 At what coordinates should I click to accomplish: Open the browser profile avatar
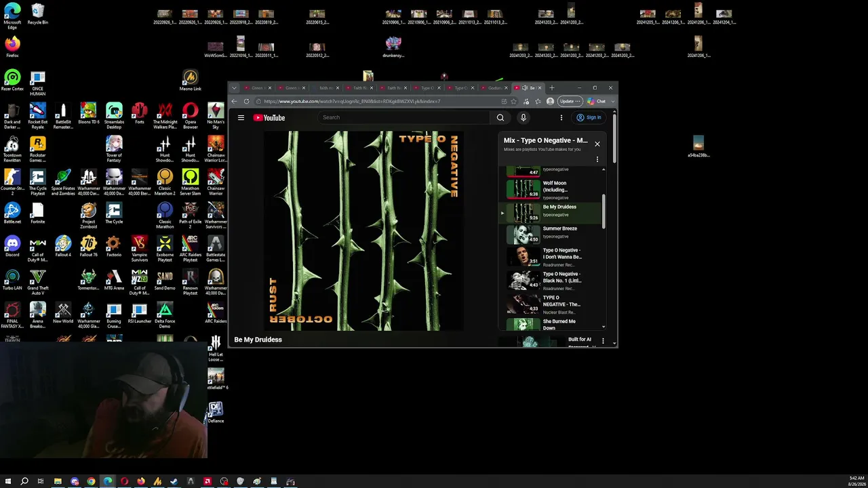pos(550,101)
